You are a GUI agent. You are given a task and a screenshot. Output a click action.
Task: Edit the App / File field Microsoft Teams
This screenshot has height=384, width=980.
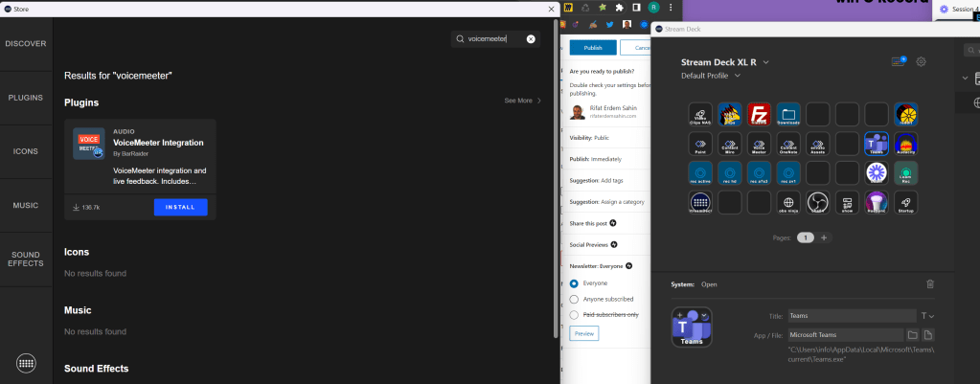(x=846, y=334)
